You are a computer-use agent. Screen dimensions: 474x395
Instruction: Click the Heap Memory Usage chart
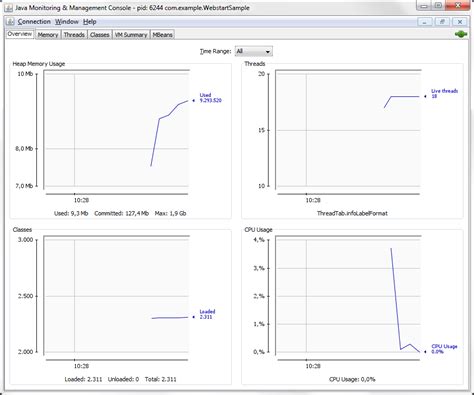116,130
